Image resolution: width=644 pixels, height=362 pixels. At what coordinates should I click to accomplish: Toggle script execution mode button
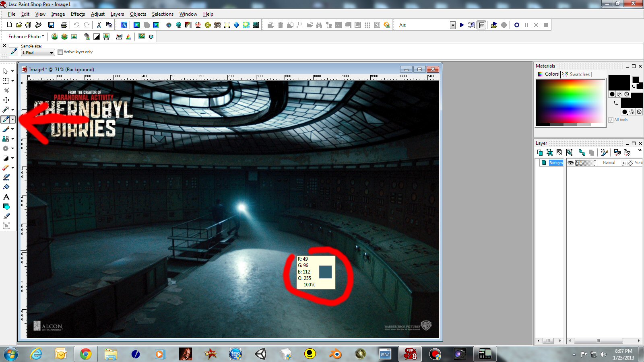(481, 25)
